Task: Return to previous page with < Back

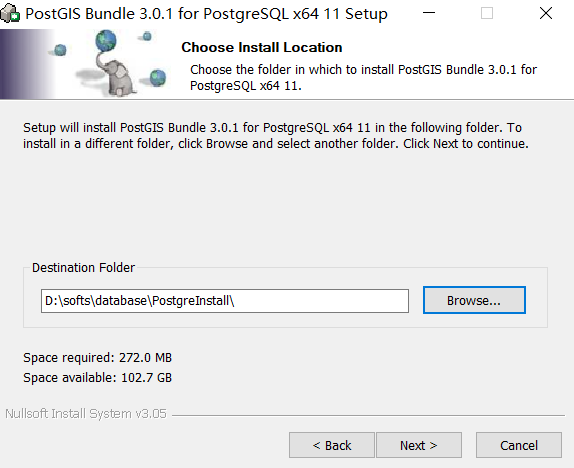Action: [x=332, y=445]
